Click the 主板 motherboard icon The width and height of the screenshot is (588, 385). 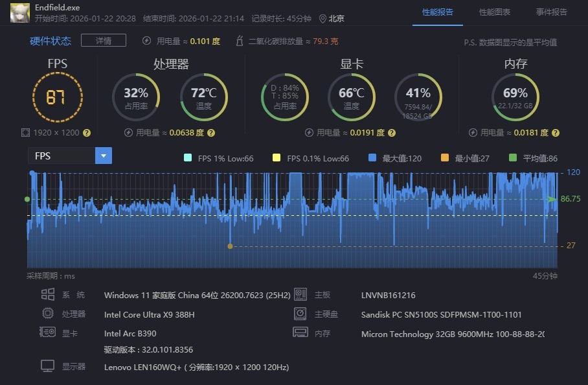(x=300, y=294)
